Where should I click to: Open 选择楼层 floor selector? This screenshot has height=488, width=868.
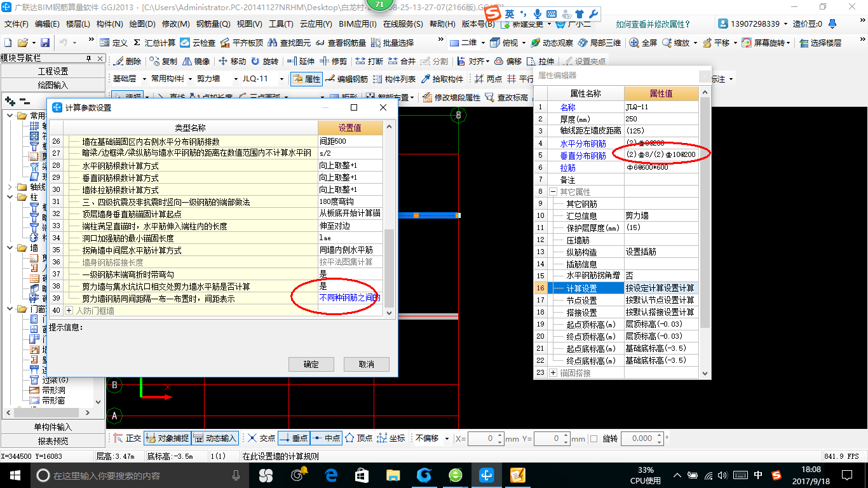point(820,43)
